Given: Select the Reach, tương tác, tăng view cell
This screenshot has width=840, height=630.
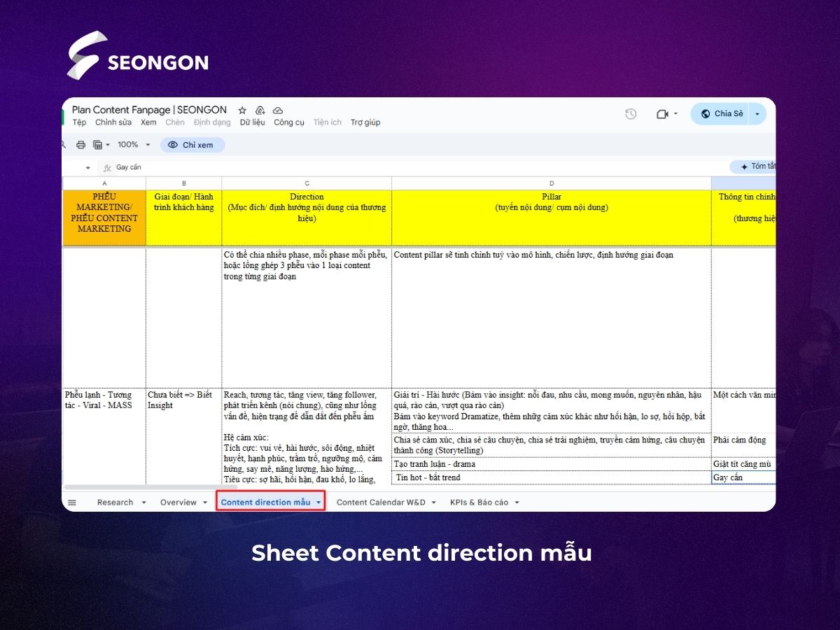Looking at the screenshot, I should point(307,436).
